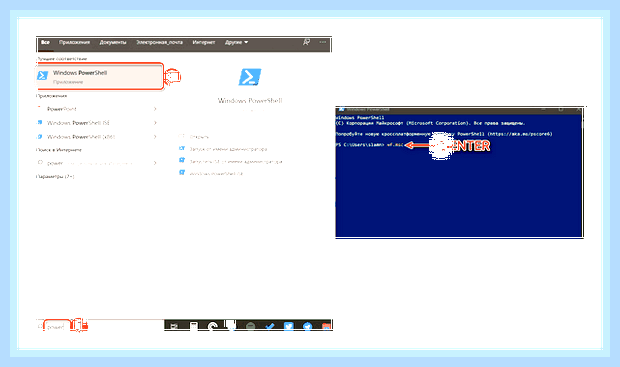Open the white taskbar icon after the swirl
The width and height of the screenshot is (620, 367).
pyautogui.click(x=231, y=325)
